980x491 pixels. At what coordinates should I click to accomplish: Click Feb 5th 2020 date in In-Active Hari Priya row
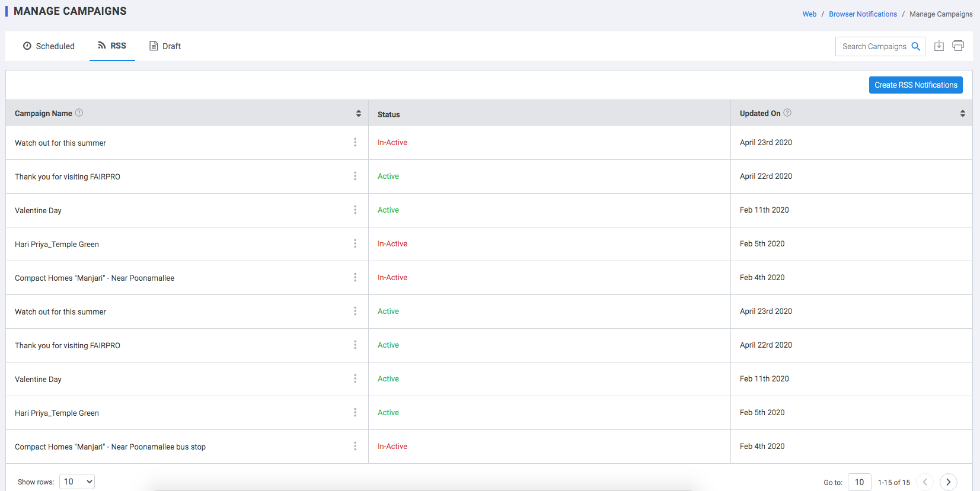(x=762, y=243)
